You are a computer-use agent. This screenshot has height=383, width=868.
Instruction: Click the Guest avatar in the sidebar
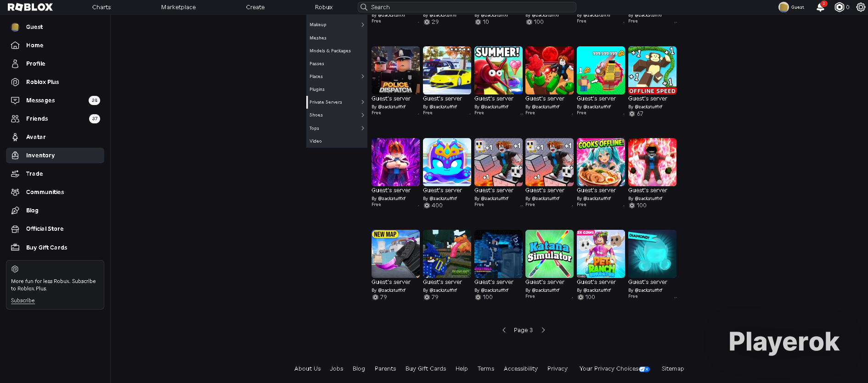[15, 27]
